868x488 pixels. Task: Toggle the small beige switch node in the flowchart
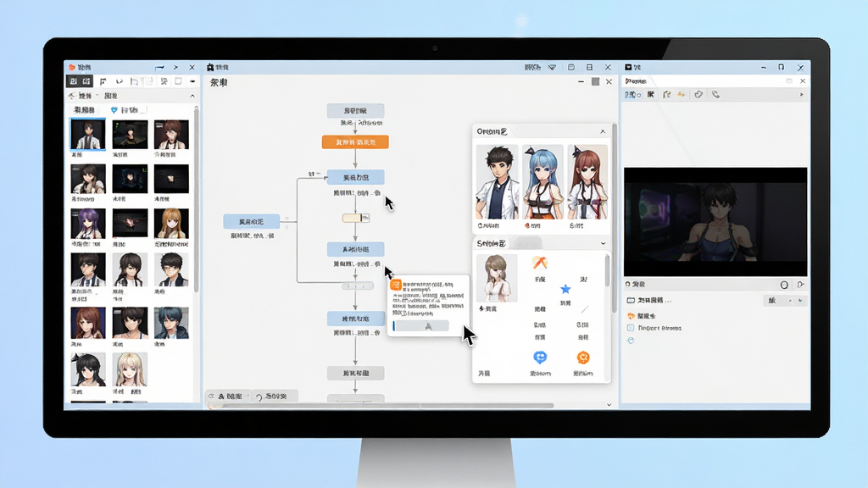click(355, 218)
